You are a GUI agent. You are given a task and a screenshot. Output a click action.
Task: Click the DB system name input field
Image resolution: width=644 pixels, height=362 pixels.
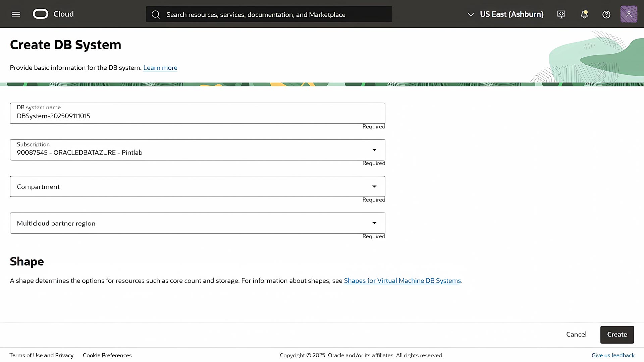click(x=197, y=116)
